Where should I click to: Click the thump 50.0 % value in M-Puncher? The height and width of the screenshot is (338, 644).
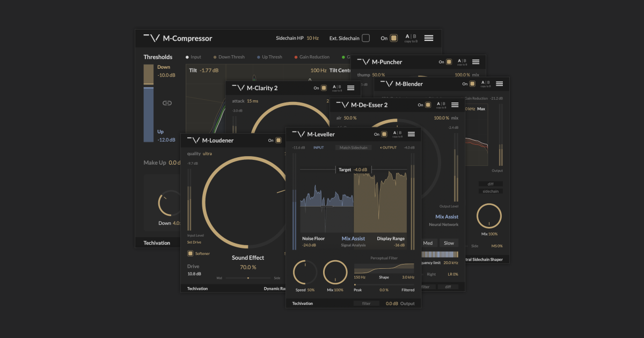(x=378, y=75)
